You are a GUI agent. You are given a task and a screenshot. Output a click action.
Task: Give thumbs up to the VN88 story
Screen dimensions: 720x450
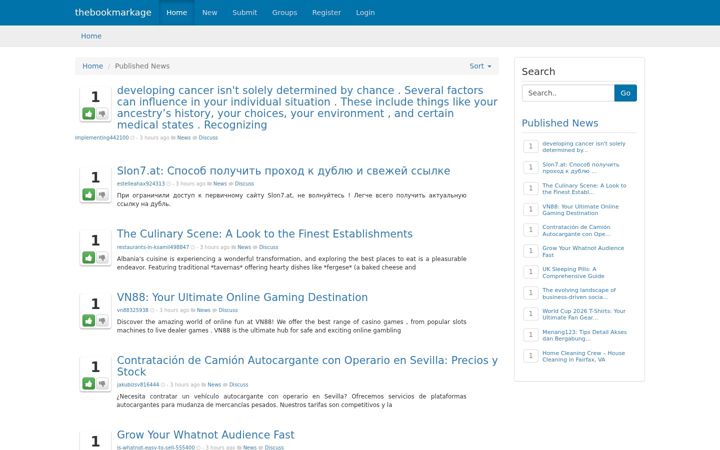coord(89,321)
